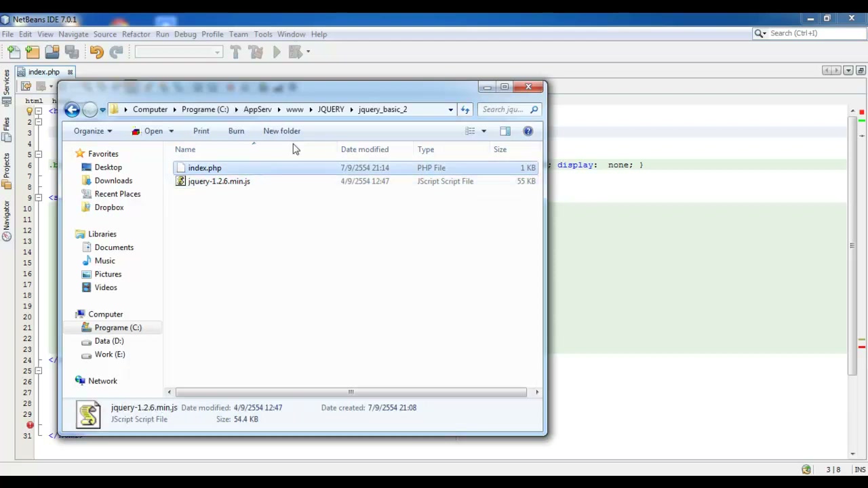Click the NetBeans Save All icon

coord(71,52)
